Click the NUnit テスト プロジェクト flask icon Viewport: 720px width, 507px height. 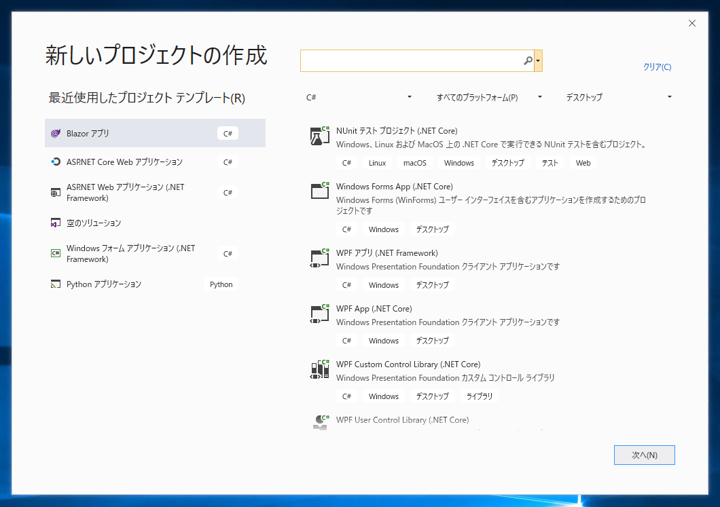[320, 136]
